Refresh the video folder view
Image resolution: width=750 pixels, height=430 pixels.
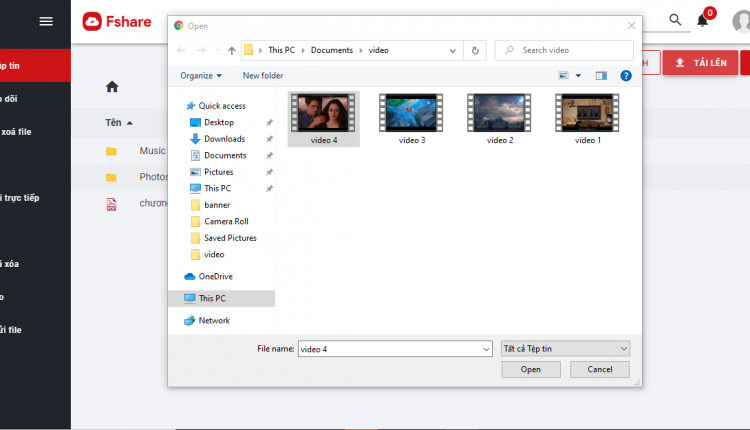(475, 50)
